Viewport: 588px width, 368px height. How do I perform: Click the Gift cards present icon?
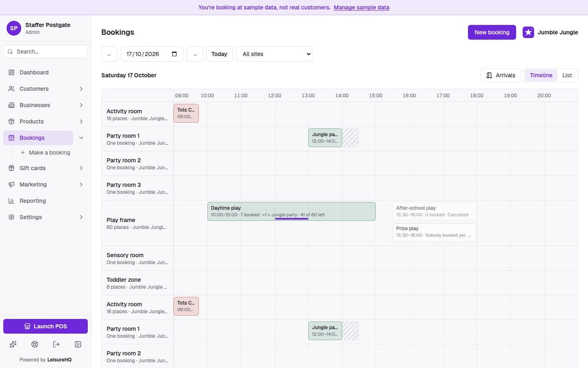click(x=11, y=168)
